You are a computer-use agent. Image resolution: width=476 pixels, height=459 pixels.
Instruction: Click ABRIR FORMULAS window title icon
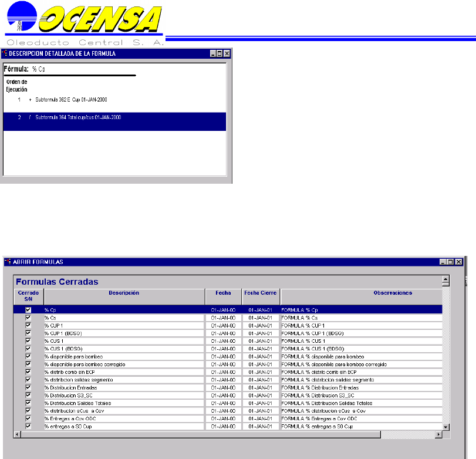pyautogui.click(x=8, y=261)
